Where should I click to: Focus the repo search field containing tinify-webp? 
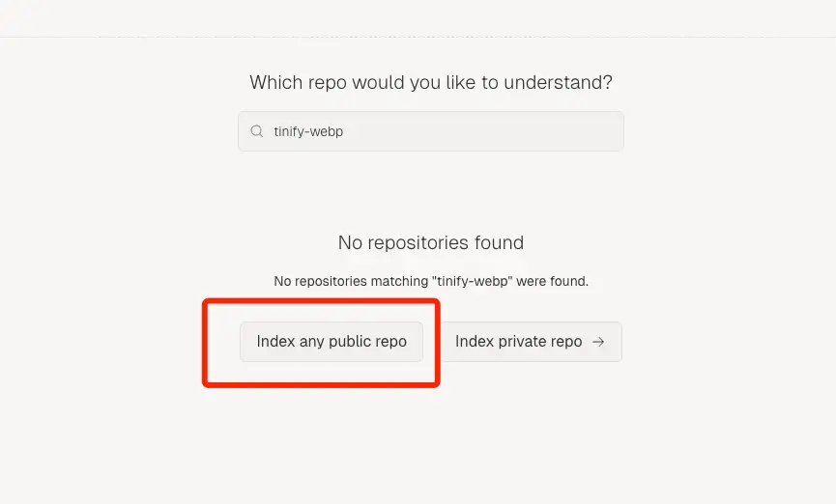(431, 131)
